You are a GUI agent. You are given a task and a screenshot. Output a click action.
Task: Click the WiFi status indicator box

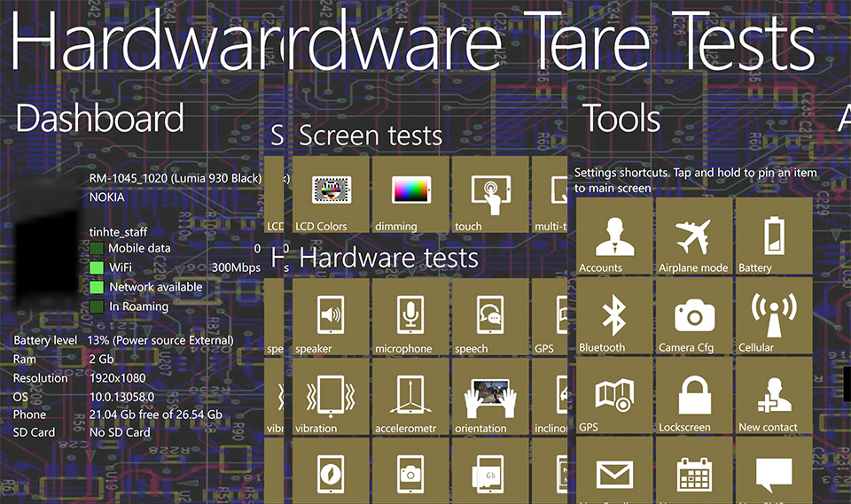point(97,268)
